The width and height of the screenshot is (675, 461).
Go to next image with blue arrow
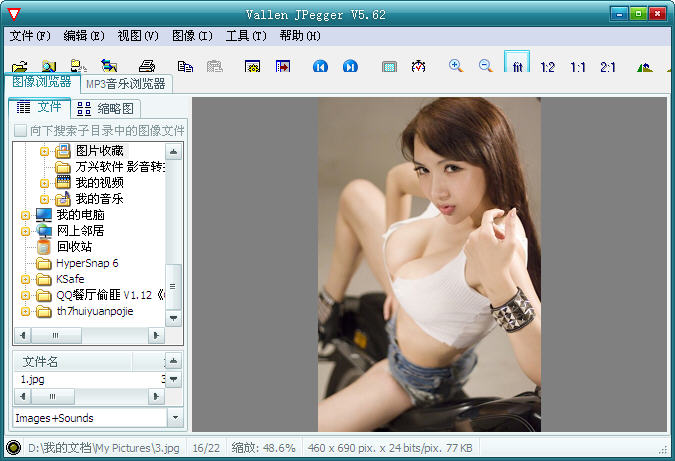pyautogui.click(x=350, y=66)
